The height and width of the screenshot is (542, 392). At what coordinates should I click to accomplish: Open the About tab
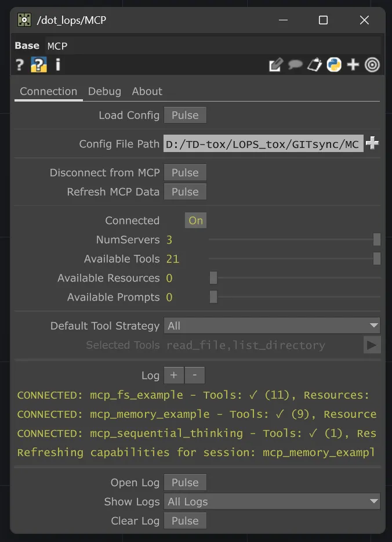click(147, 91)
